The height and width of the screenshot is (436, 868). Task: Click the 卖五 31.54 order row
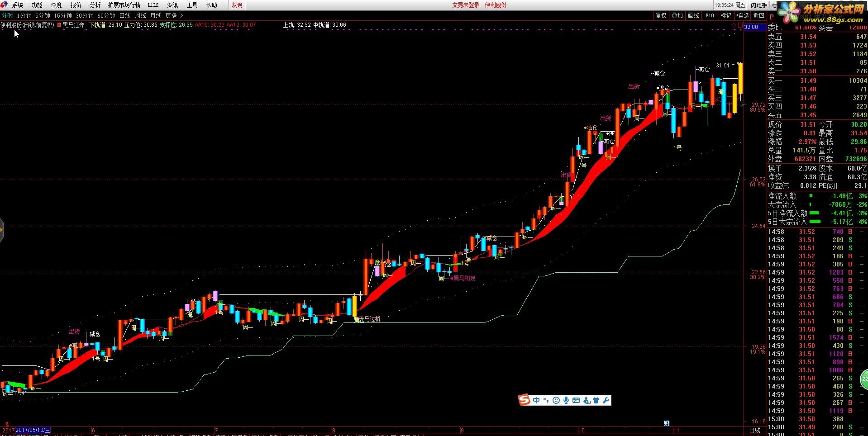[x=817, y=37]
